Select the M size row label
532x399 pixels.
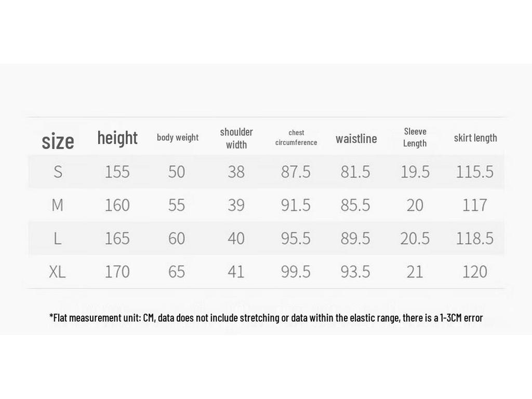coord(57,205)
